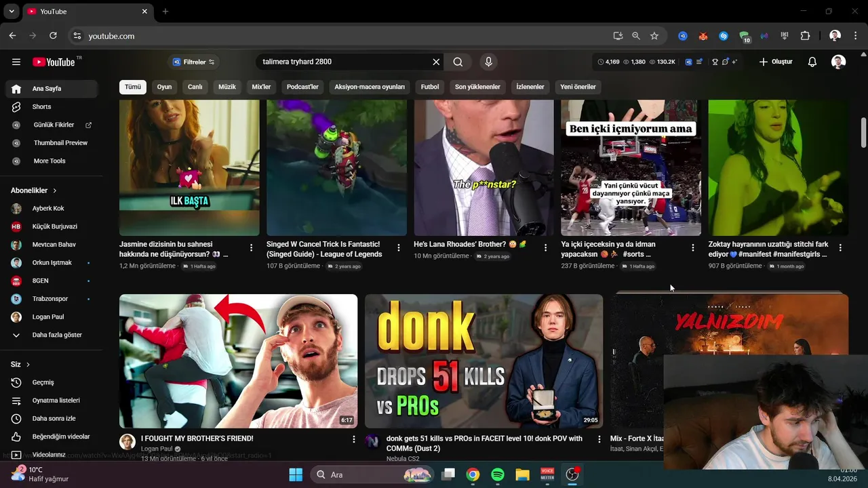The width and height of the screenshot is (868, 488).
Task: Open Voicemeeter from the taskbar
Action: pyautogui.click(x=547, y=474)
